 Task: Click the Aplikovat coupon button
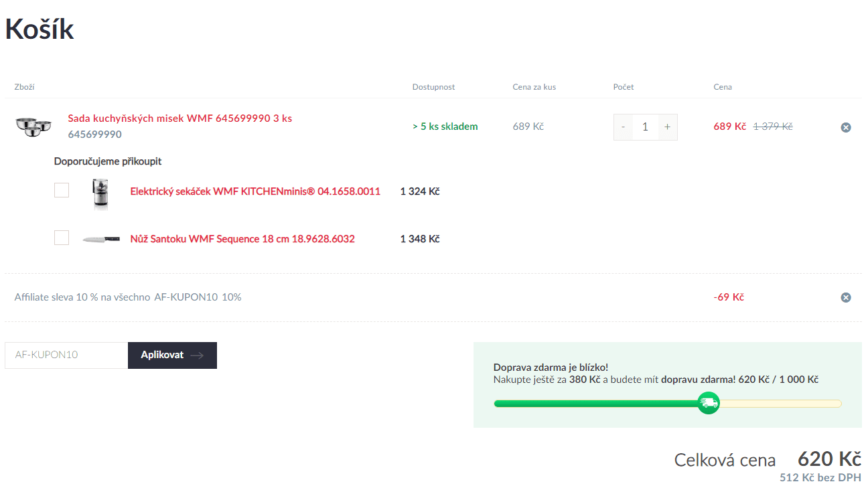point(172,355)
